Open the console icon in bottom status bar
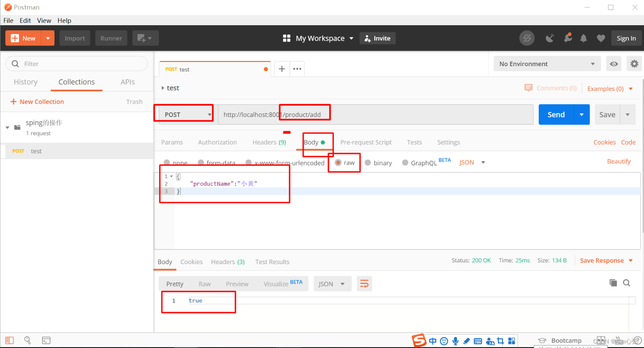644x348 pixels. (x=46, y=340)
